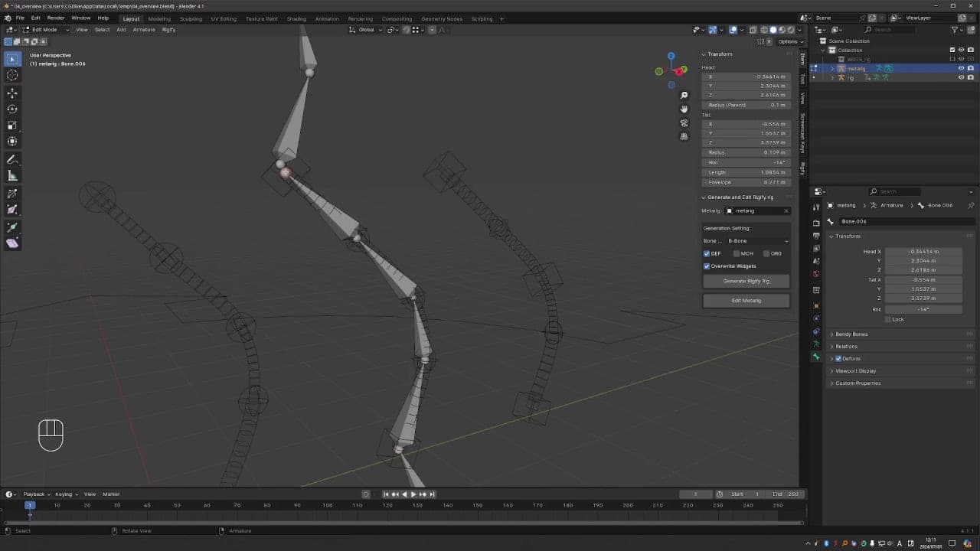Open the Global orientation dropdown
This screenshot has height=551, width=980.
click(x=365, y=30)
